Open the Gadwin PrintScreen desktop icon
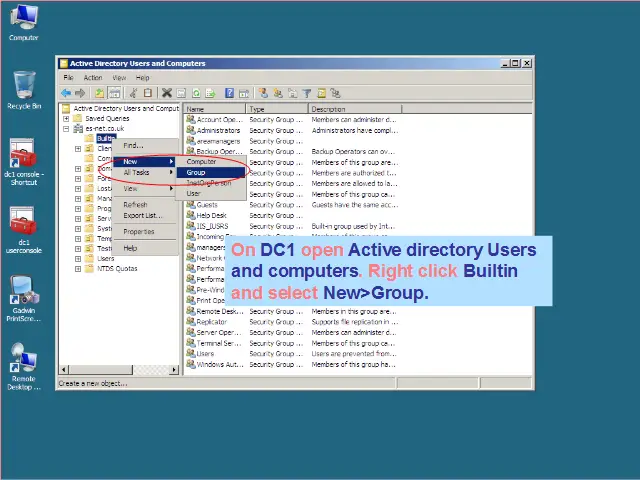Image resolution: width=640 pixels, height=480 pixels. point(24,298)
